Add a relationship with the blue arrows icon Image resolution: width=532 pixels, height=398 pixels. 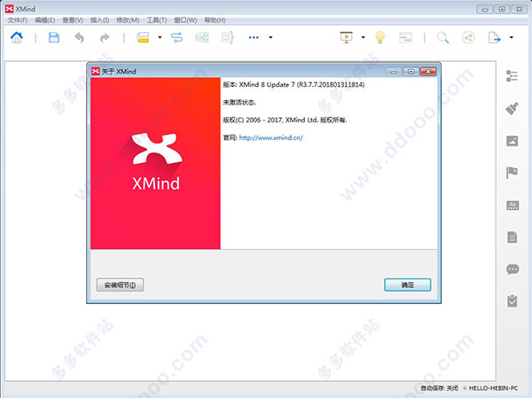(176, 37)
